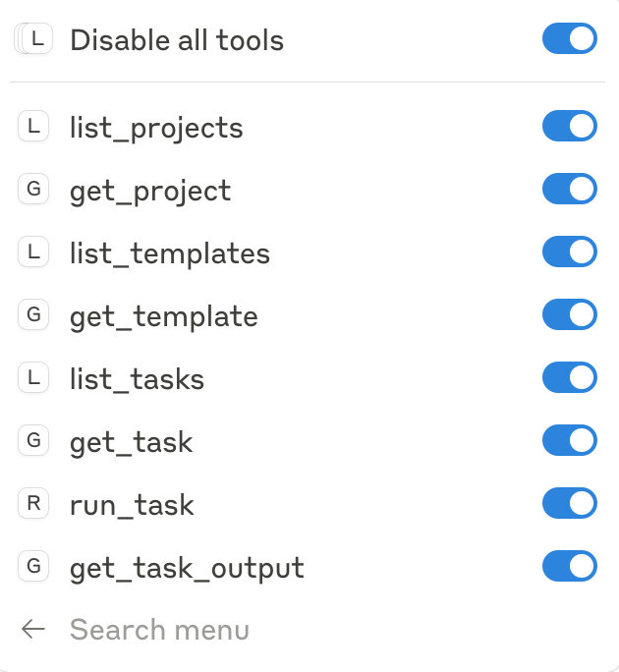Disable the run_task tool switch

(569, 503)
